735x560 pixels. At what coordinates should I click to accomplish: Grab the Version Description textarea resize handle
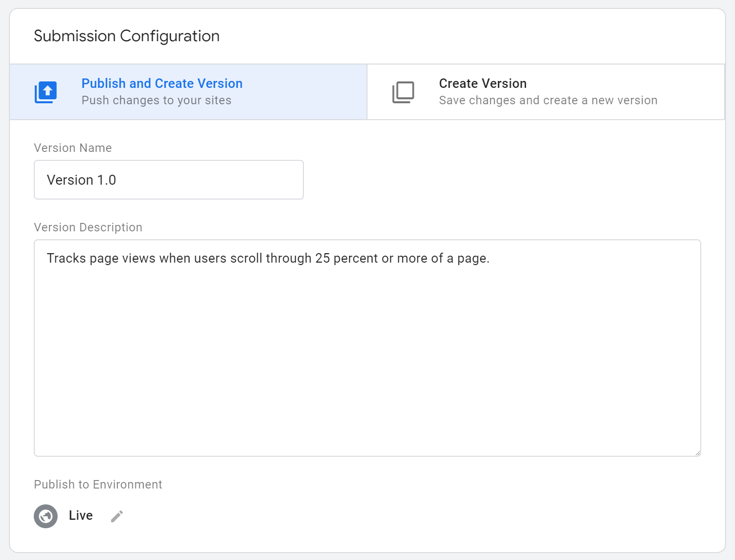[697, 453]
